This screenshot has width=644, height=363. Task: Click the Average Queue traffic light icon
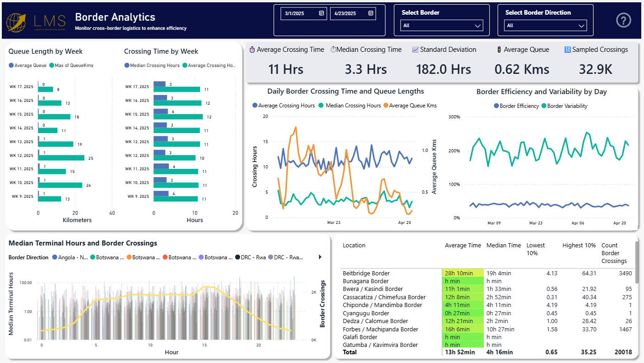click(498, 50)
